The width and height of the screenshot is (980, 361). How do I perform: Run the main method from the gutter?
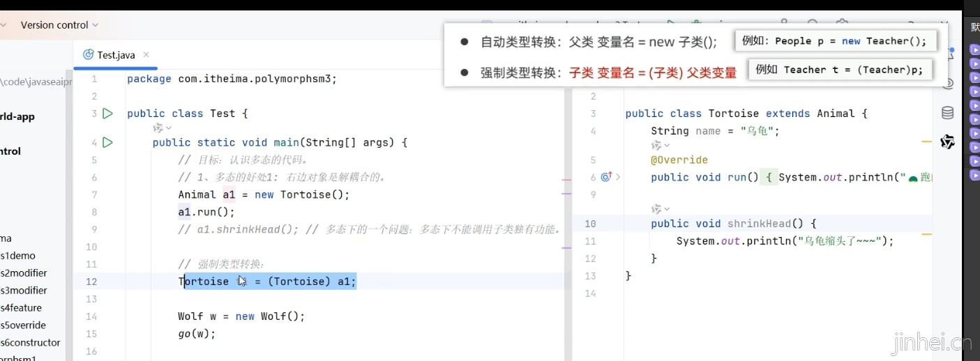(107, 142)
